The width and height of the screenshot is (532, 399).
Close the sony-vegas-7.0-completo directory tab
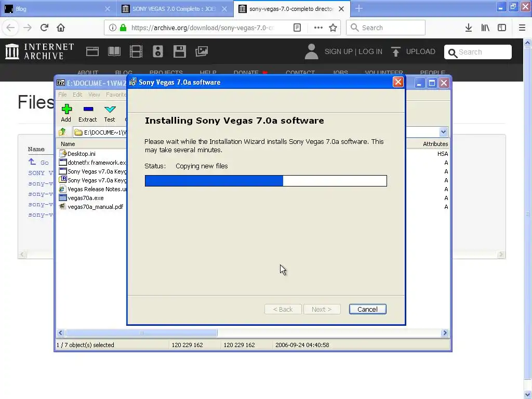pyautogui.click(x=341, y=9)
